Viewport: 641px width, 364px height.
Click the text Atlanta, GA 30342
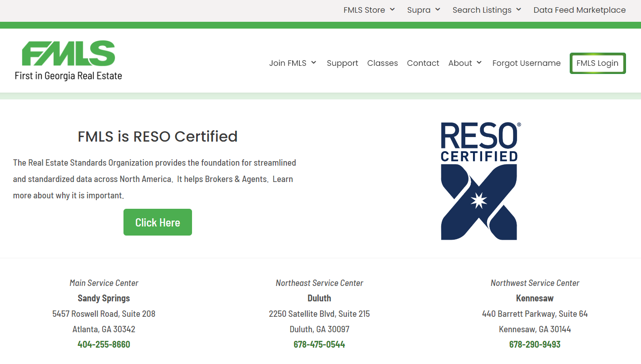tap(104, 329)
